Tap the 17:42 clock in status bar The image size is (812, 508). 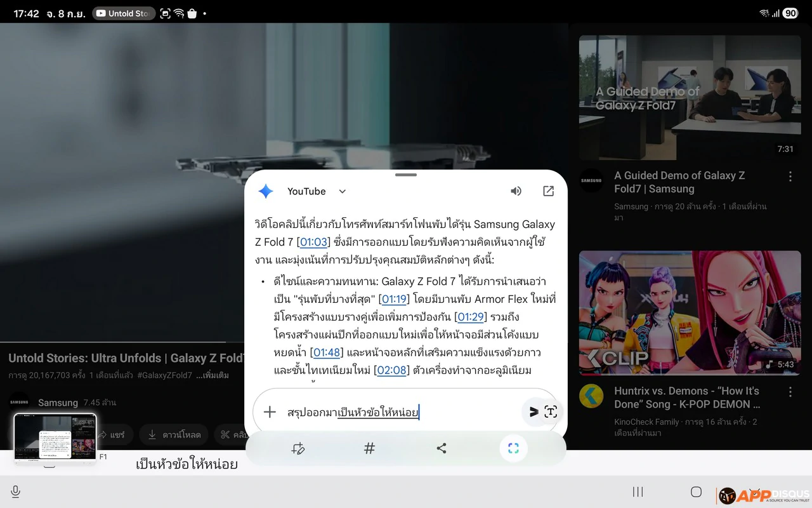pyautogui.click(x=27, y=13)
